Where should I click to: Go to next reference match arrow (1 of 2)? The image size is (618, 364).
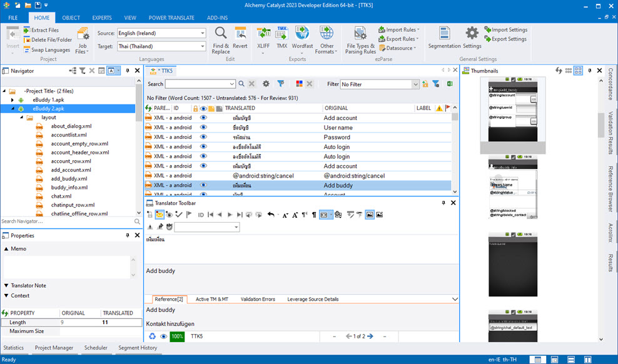370,336
